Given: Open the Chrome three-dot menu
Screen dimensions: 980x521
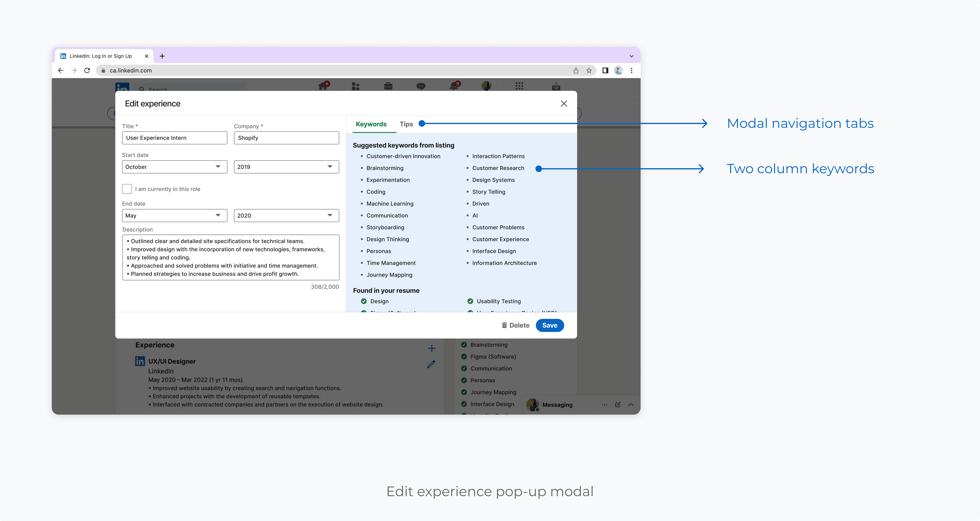Looking at the screenshot, I should [x=632, y=70].
